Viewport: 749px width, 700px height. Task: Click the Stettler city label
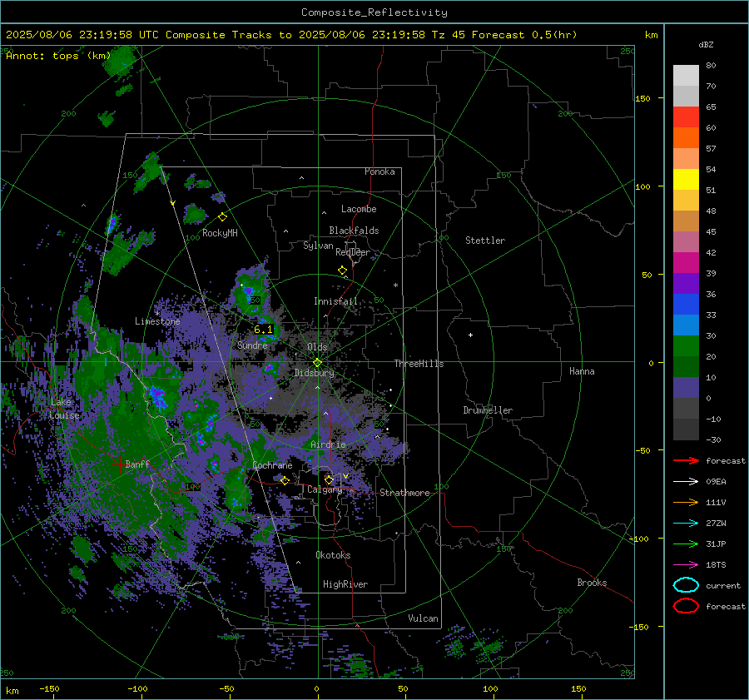(485, 241)
